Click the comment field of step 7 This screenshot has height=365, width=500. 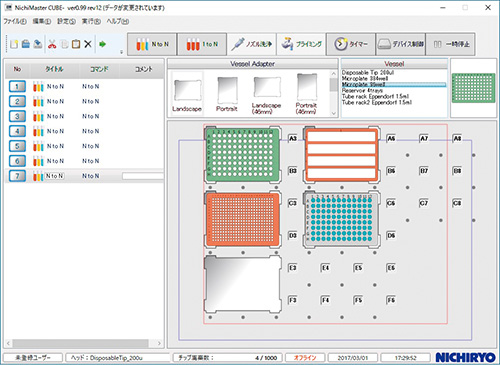point(143,176)
